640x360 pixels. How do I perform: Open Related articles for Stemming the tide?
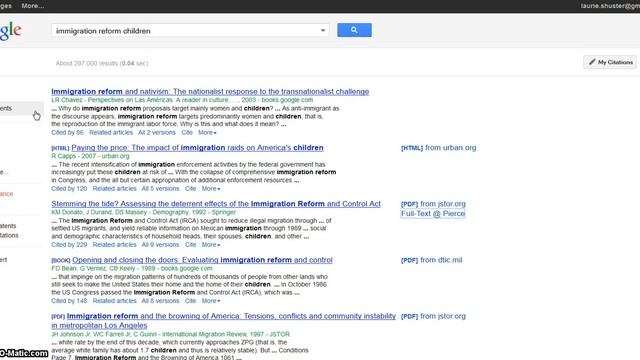coord(114,245)
